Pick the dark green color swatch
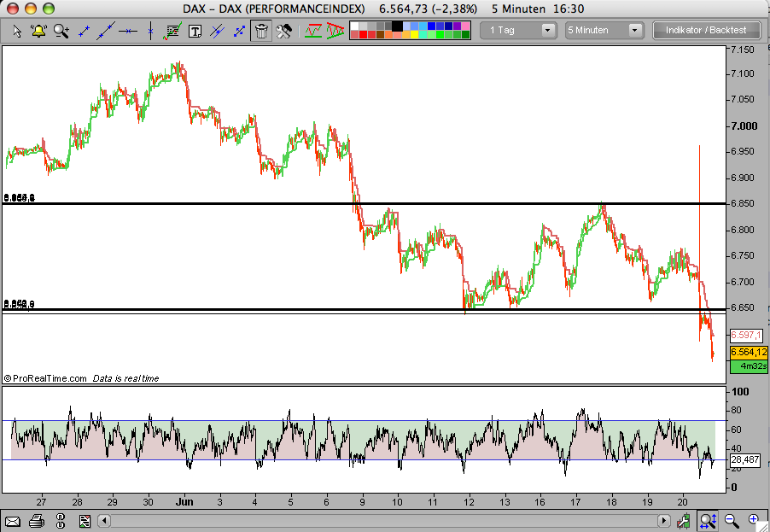 coord(465,35)
